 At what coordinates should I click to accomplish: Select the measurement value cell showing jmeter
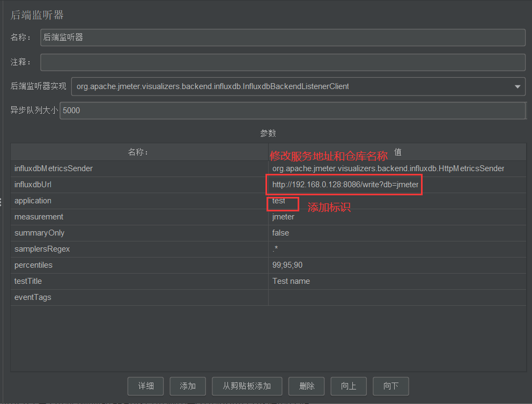pos(397,217)
